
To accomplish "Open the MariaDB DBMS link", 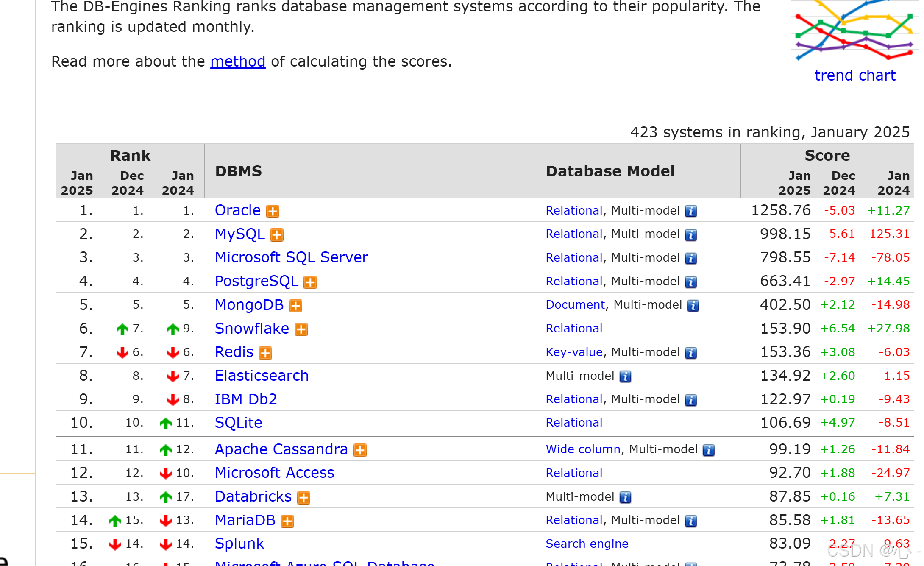I will coord(245,520).
